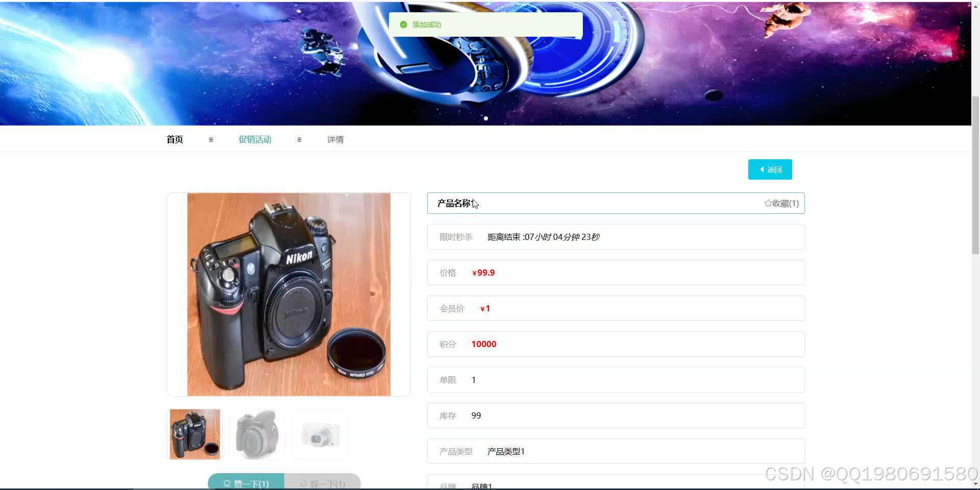Select the 详情 navigation item

pos(335,139)
